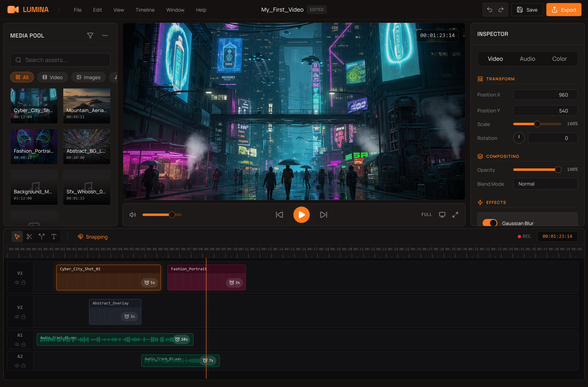
Task: Mute the preview volume speaker icon
Action: [x=133, y=215]
